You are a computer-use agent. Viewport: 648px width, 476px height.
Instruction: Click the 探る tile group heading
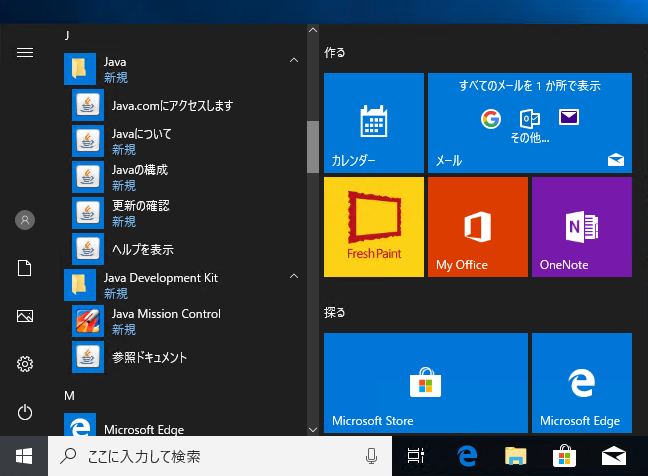(334, 312)
